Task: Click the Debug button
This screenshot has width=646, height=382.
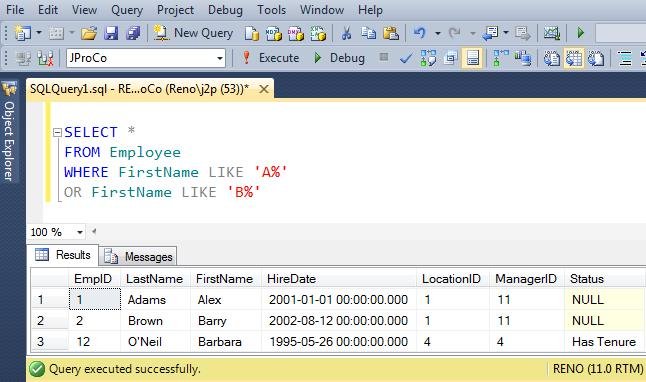Action: pyautogui.click(x=339, y=58)
